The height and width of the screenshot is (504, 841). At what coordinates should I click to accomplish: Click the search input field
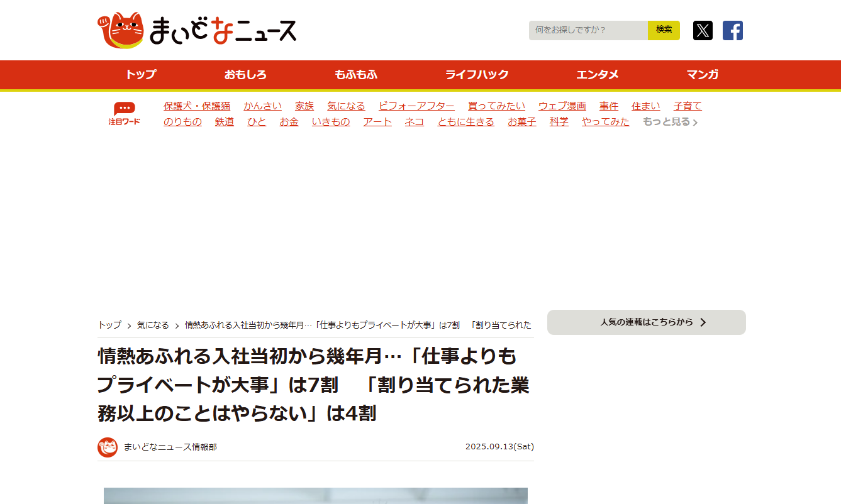(x=588, y=30)
